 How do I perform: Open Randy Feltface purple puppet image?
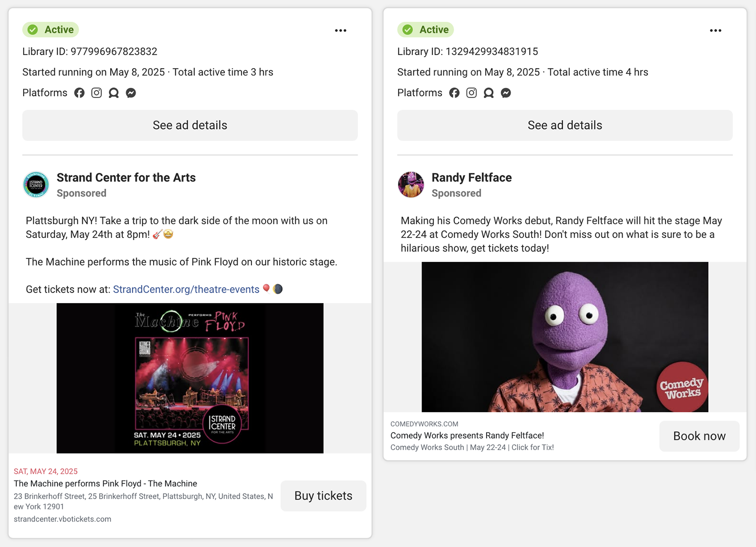coord(565,337)
